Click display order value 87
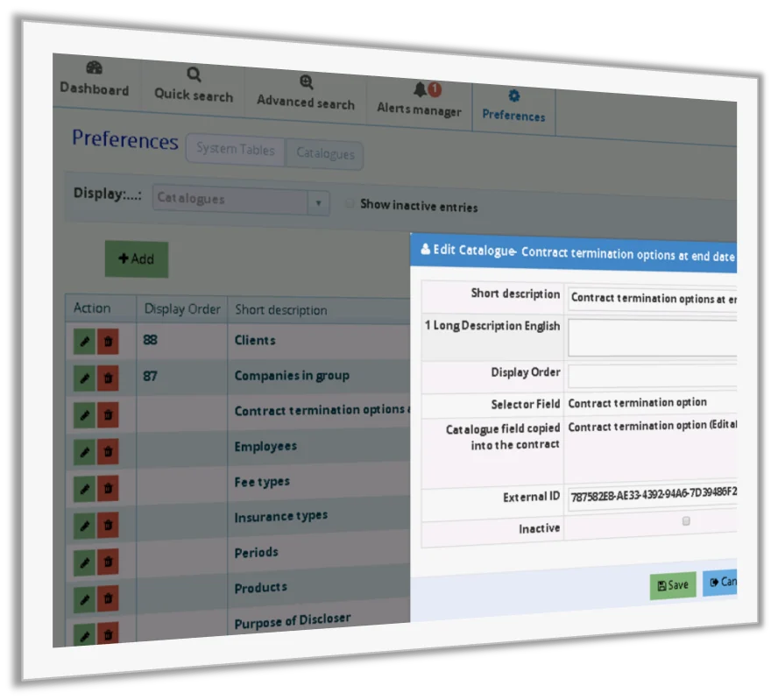 click(x=150, y=376)
